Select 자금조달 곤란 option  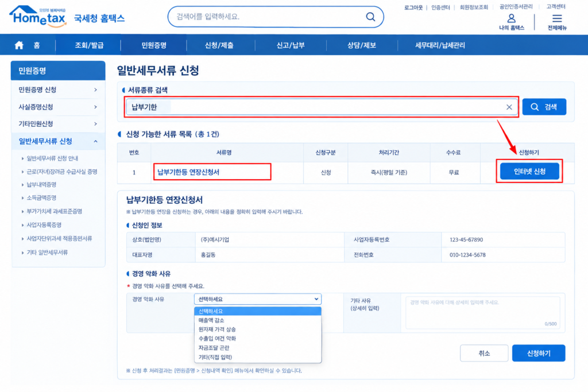pos(258,348)
